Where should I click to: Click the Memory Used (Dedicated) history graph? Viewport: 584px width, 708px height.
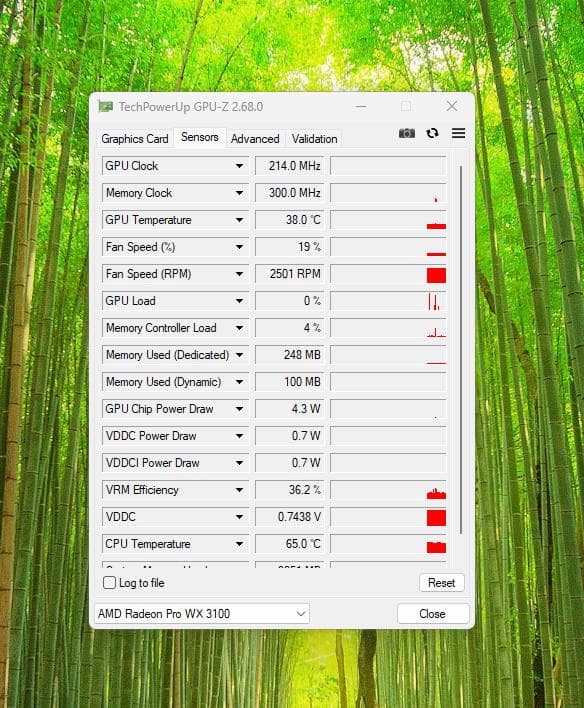[388, 355]
